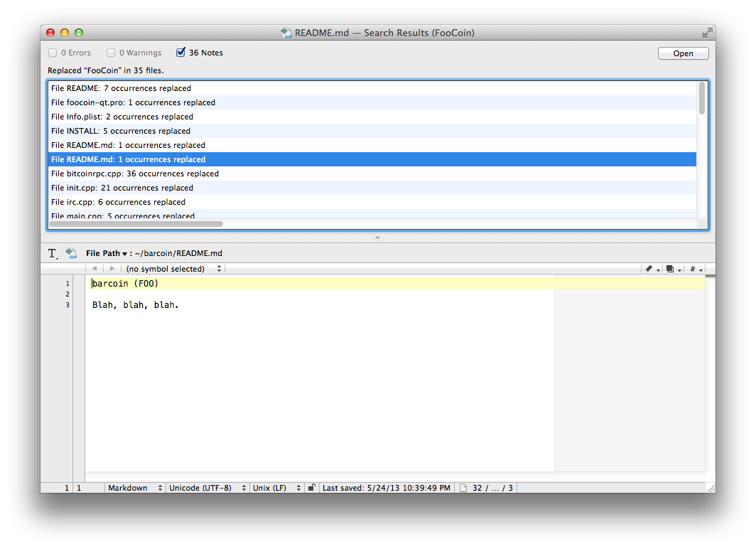756x549 pixels.
Task: Click the cursor line number field
Action: (x=67, y=488)
